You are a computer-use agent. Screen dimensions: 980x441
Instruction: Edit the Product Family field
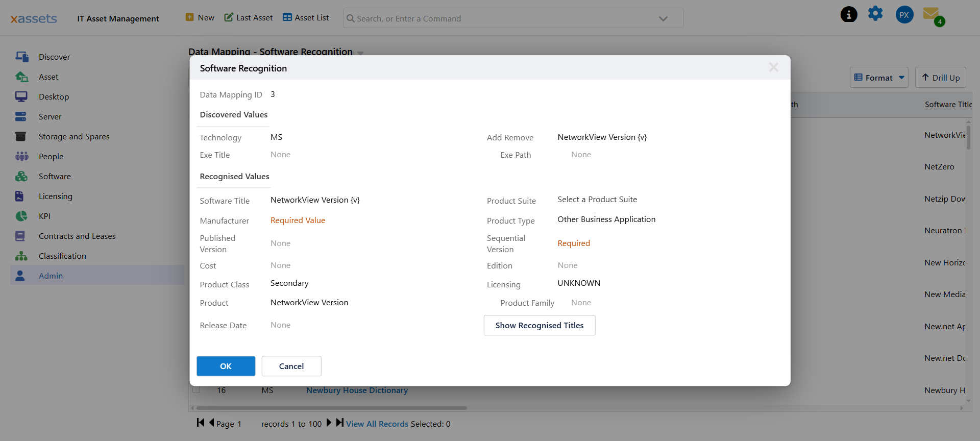tap(581, 303)
